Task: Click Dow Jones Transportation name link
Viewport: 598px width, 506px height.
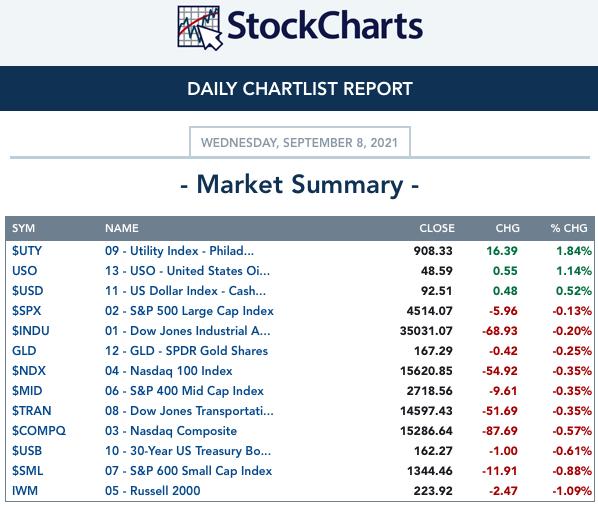Action: [x=189, y=411]
